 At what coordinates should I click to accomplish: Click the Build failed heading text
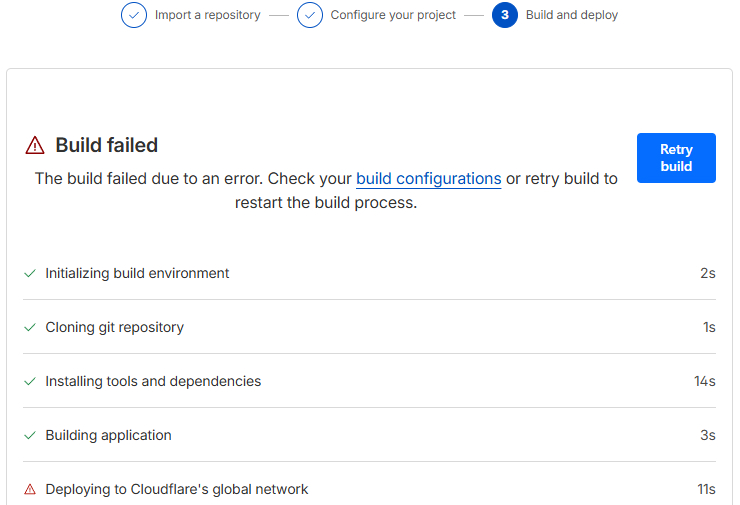click(106, 145)
